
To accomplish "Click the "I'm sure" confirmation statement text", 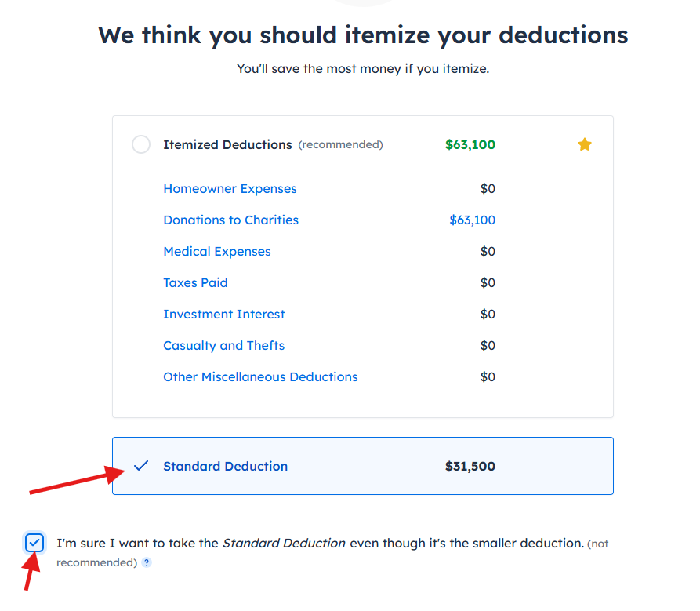I will (320, 544).
